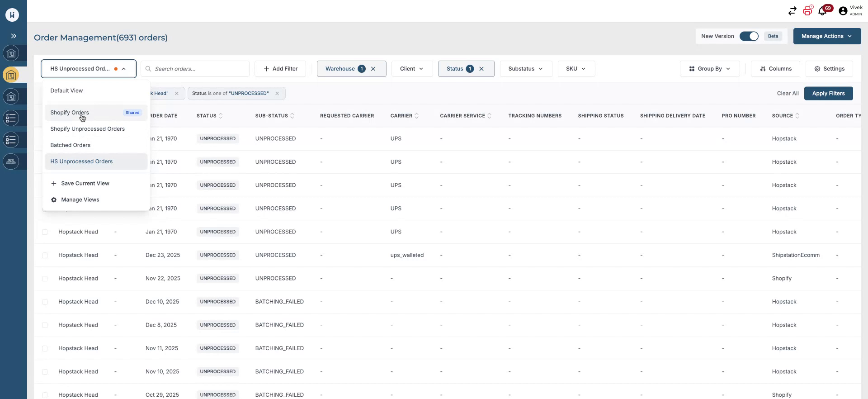Open the Group By dropdown
The width and height of the screenshot is (868, 399).
pyautogui.click(x=709, y=69)
